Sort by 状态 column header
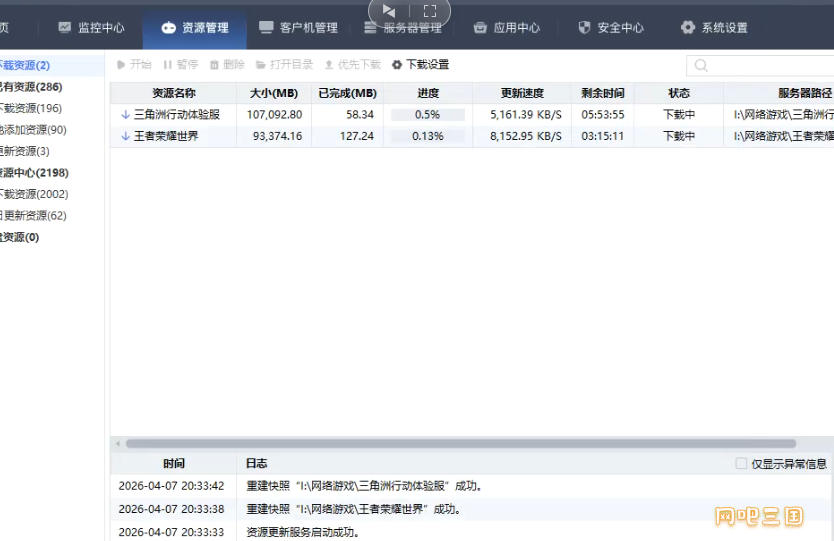Screen dimensions: 834x541 [679, 93]
